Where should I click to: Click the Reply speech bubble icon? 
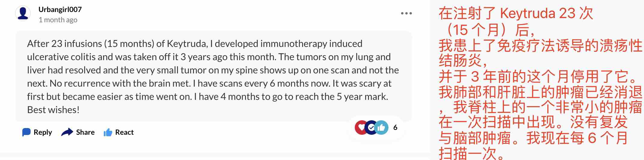26,132
